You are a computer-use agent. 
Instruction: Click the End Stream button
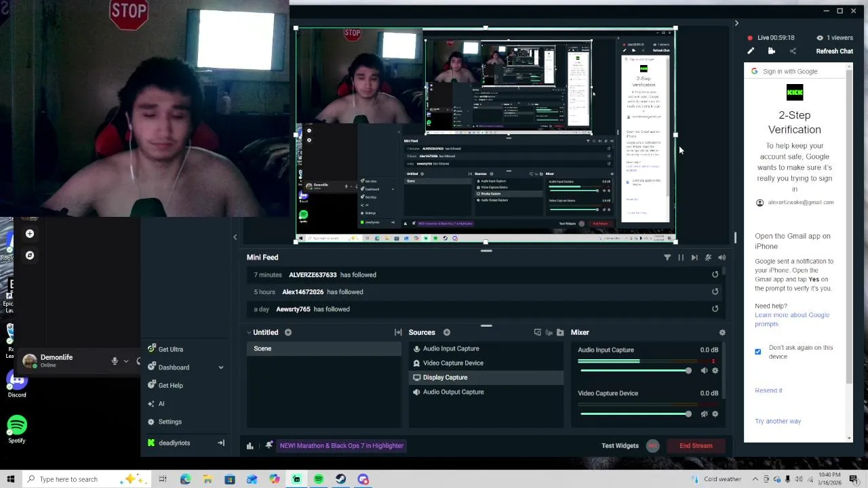pyautogui.click(x=696, y=445)
